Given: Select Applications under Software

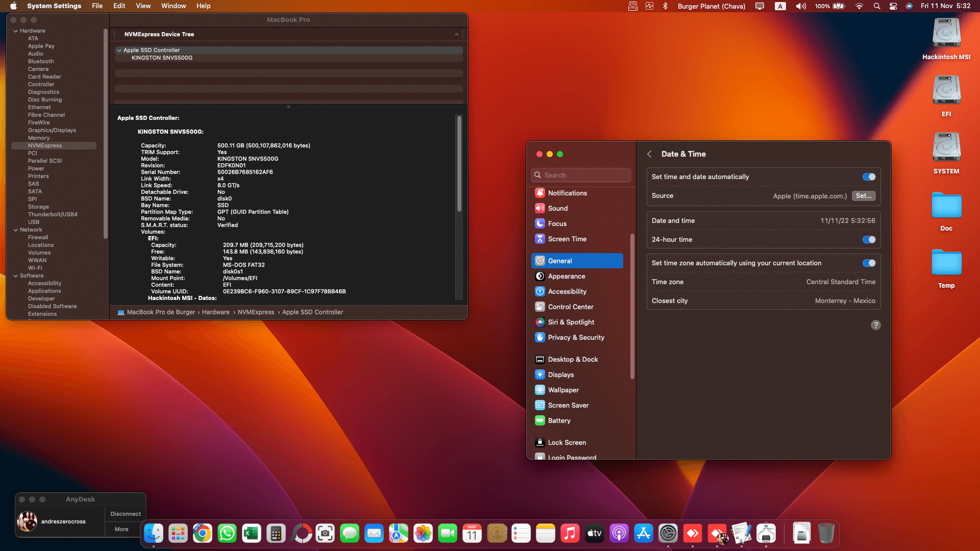Looking at the screenshot, I should point(44,291).
